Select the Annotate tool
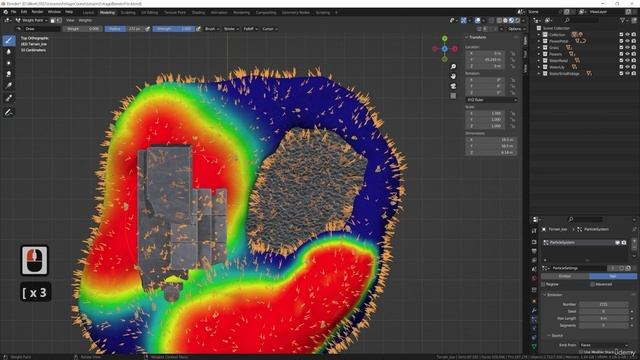 coord(9,112)
